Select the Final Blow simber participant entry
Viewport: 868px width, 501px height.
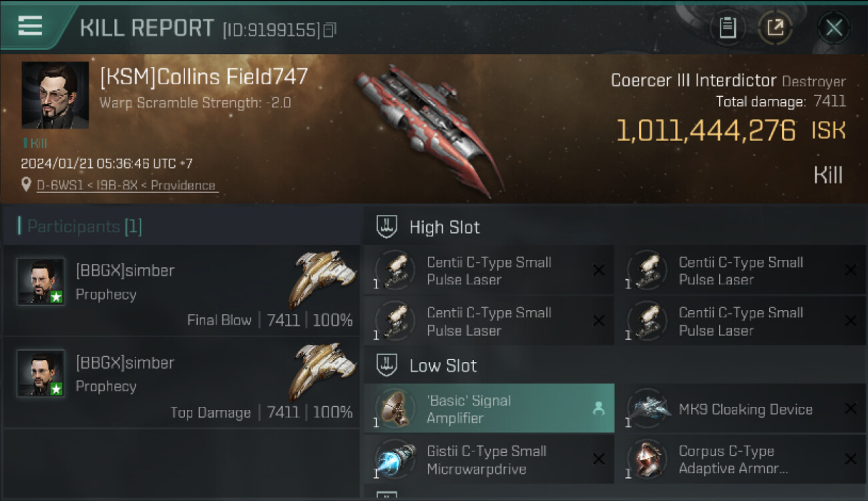tap(182, 290)
